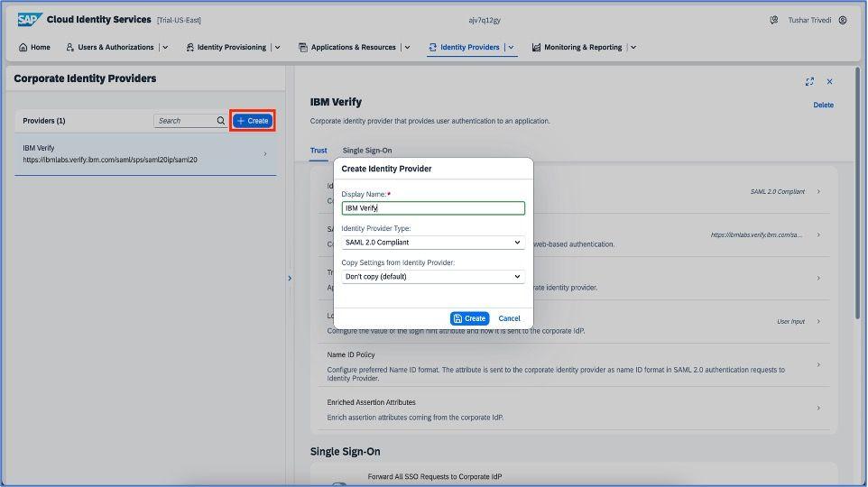Viewport: 868px width, 487px height.
Task: Click Identity Providers sync icon
Action: pyautogui.click(x=432, y=48)
